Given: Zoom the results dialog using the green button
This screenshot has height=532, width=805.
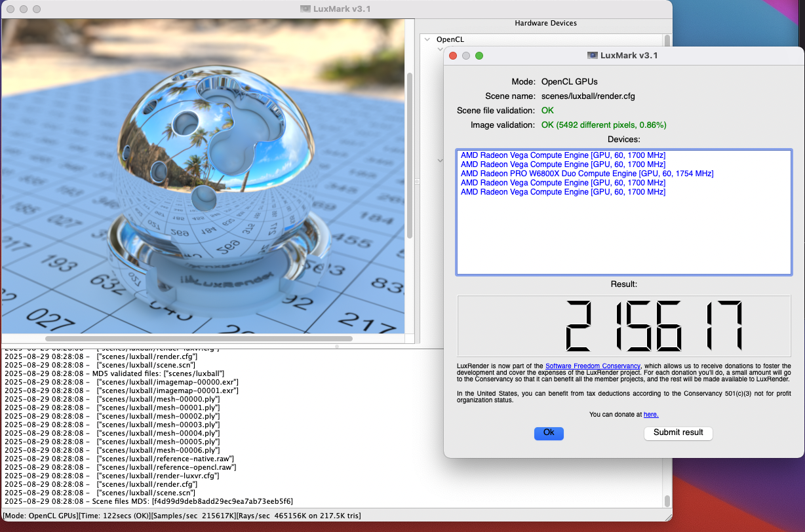Looking at the screenshot, I should point(479,56).
